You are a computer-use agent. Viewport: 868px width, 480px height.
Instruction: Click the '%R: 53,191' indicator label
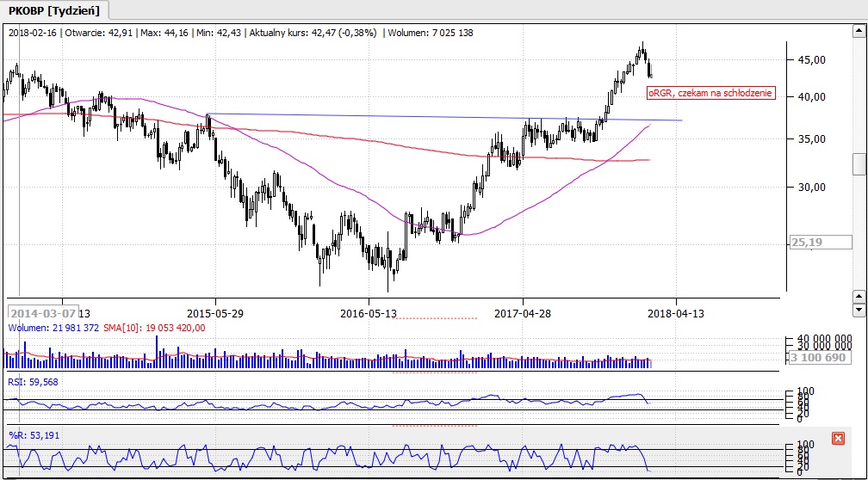pyautogui.click(x=34, y=436)
